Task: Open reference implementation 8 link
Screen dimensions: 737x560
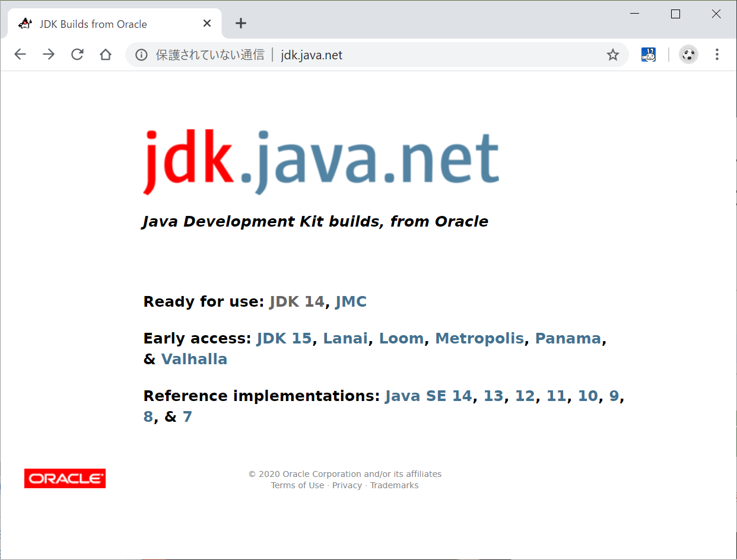Action: 148,416
